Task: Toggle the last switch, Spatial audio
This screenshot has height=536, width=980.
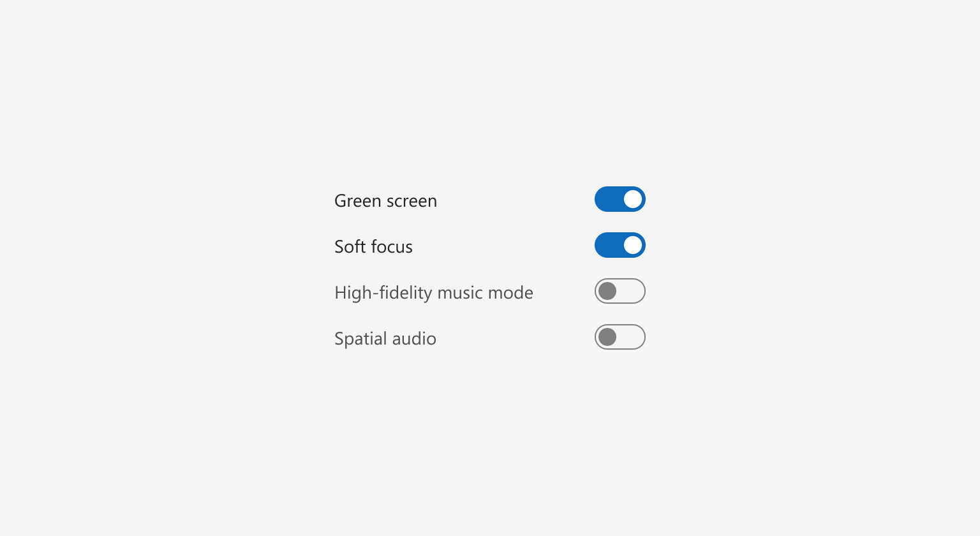Action: (x=620, y=337)
